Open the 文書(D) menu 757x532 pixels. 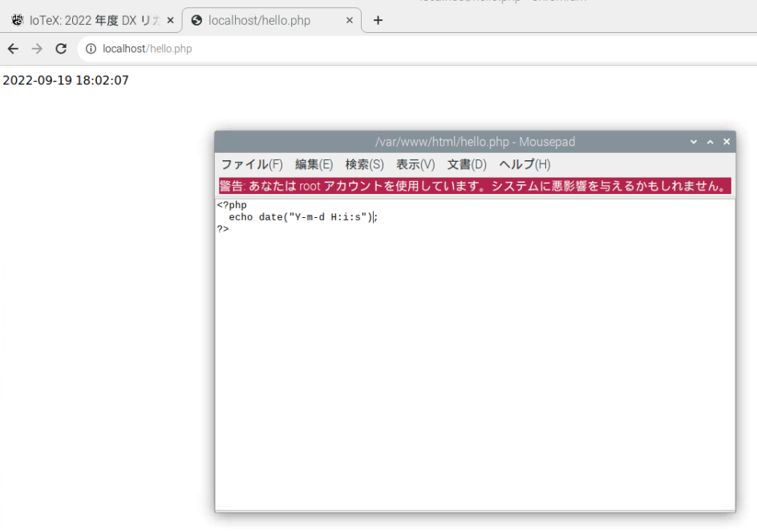[x=467, y=164]
